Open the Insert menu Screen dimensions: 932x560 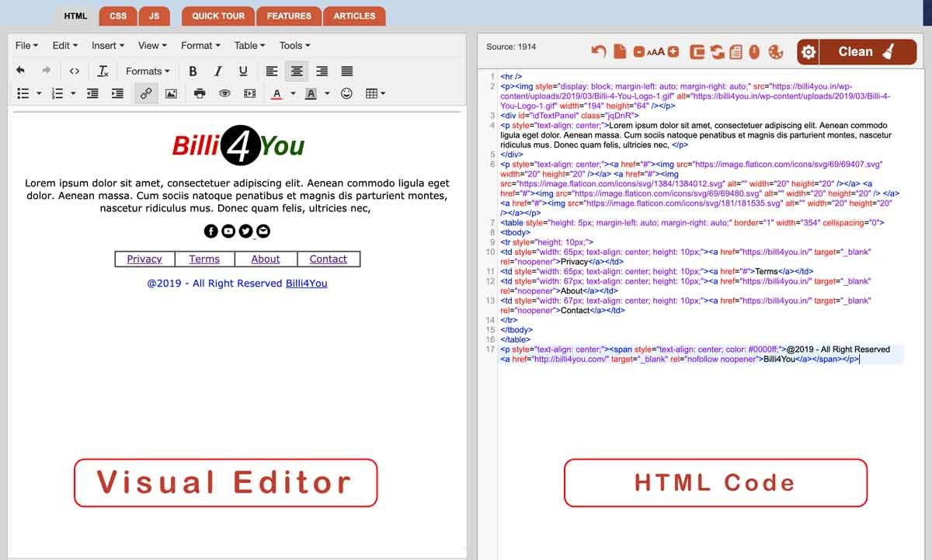107,45
